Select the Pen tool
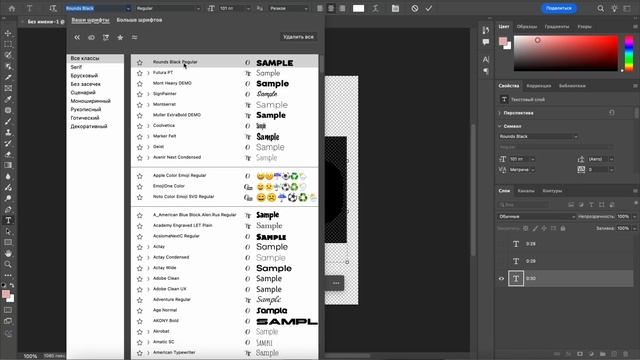 (8, 209)
